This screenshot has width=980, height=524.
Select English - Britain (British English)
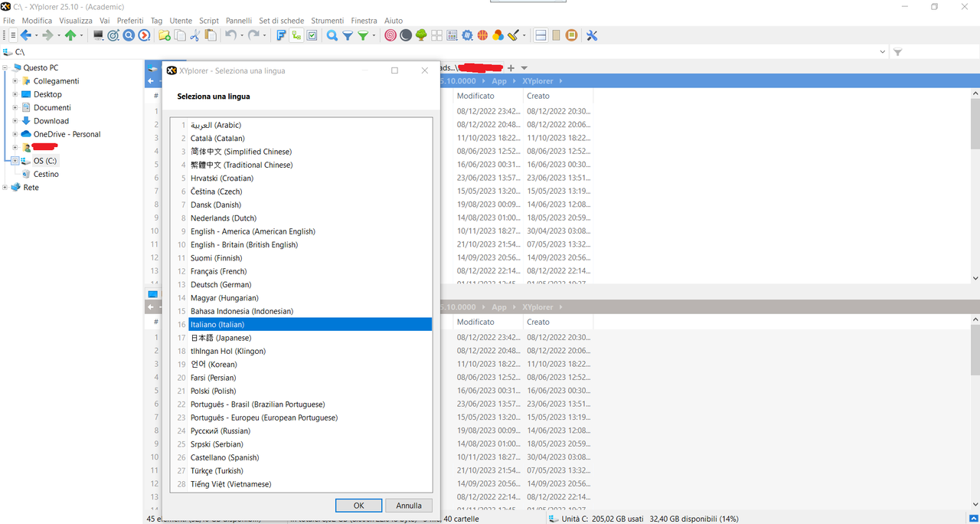(x=310, y=245)
